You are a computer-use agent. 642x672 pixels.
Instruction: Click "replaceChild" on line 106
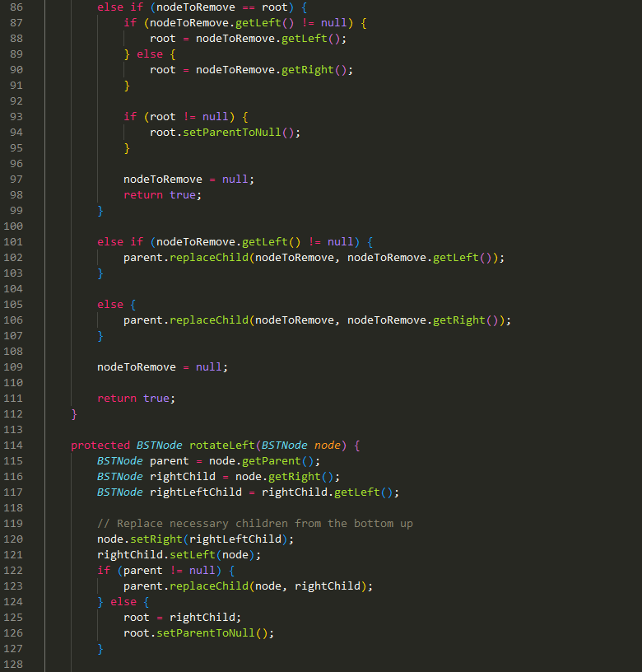coord(209,320)
